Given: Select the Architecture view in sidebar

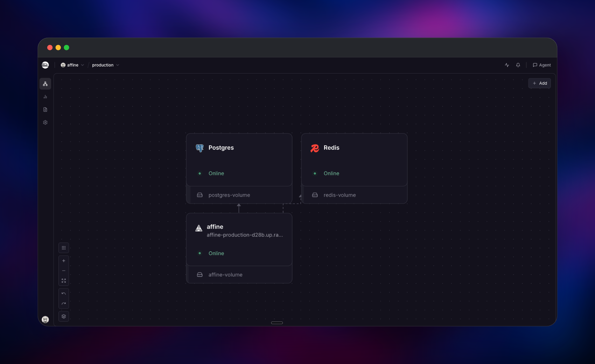Looking at the screenshot, I should pos(45,84).
